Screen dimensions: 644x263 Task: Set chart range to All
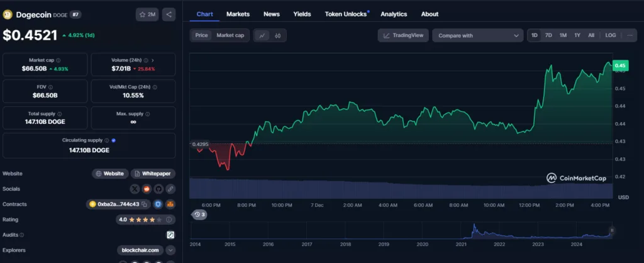(x=591, y=35)
